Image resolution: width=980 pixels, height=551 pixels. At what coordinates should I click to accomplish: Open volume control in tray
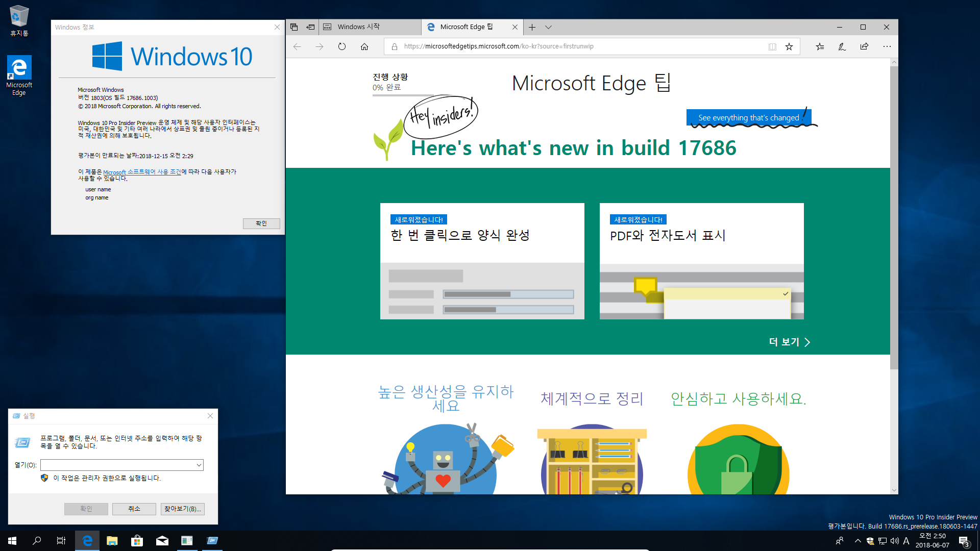(x=895, y=541)
